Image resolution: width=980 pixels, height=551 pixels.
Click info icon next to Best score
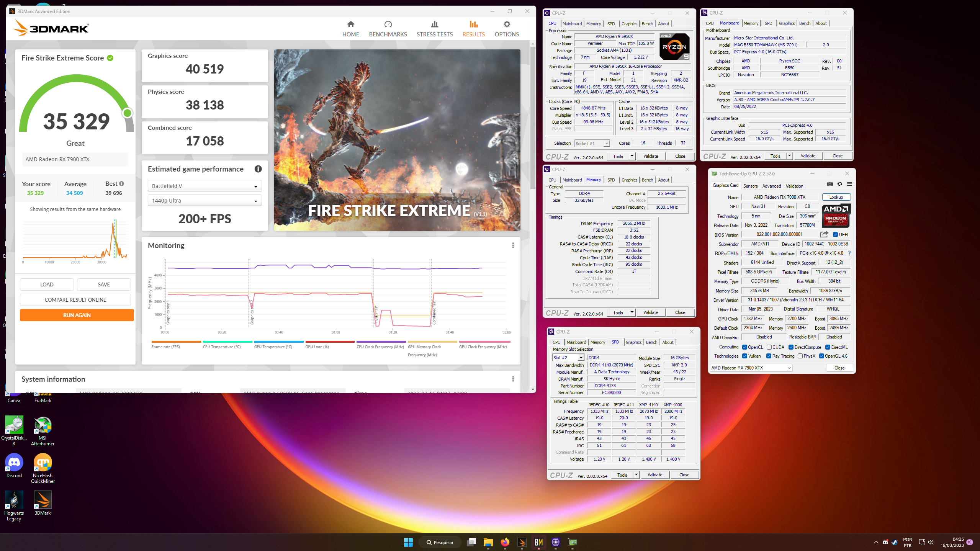click(x=122, y=184)
